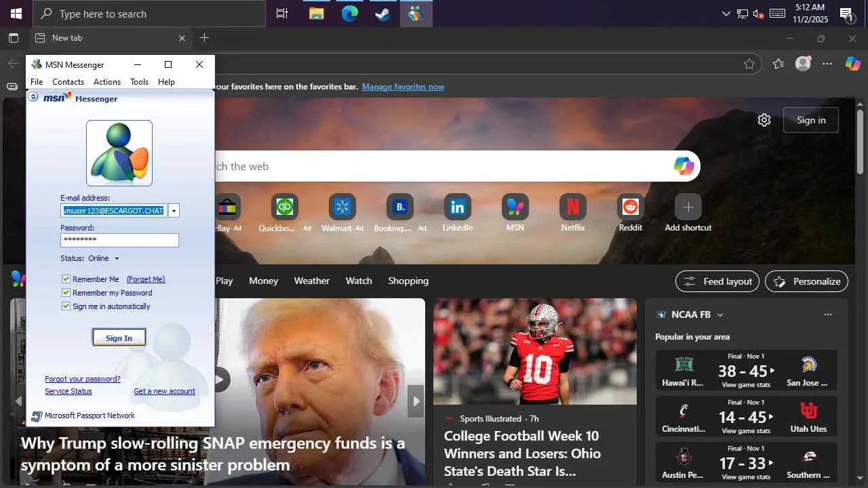
Task: Click the Get a new account link
Action: tap(164, 391)
